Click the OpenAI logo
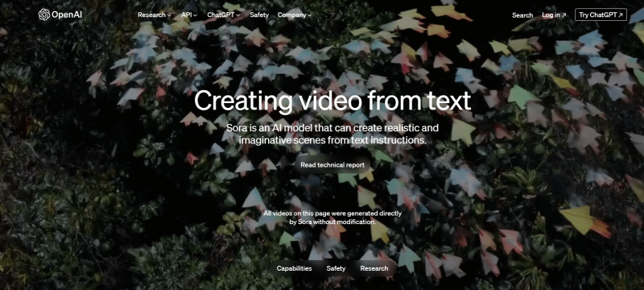 tap(60, 14)
